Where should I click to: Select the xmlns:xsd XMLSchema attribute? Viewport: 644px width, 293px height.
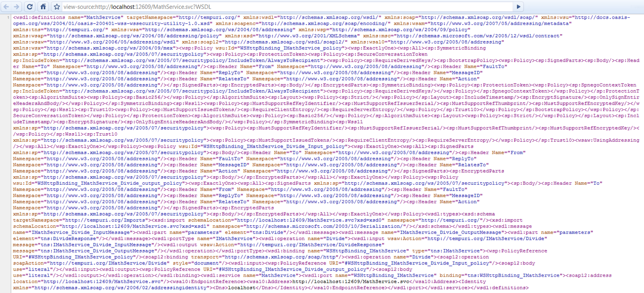tap(292, 36)
